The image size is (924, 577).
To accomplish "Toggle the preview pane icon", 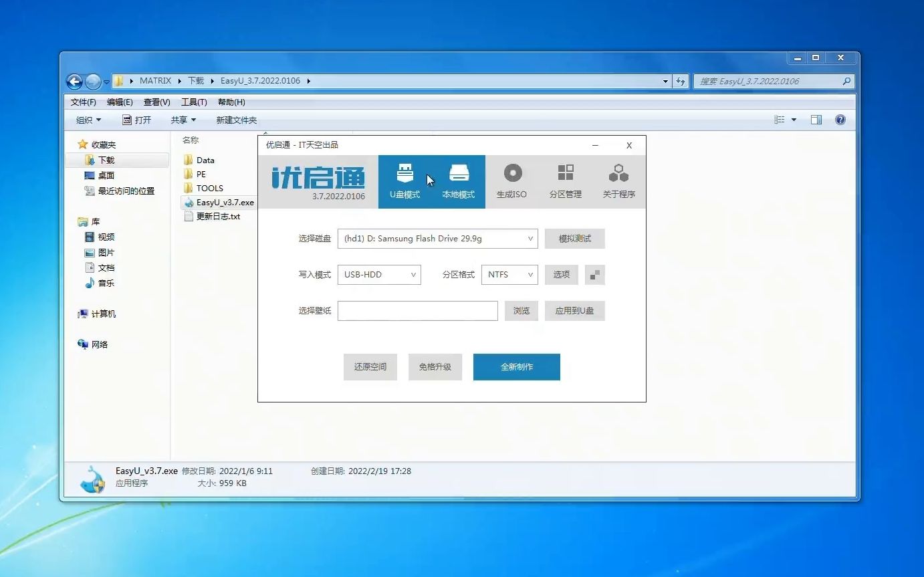I will point(816,120).
